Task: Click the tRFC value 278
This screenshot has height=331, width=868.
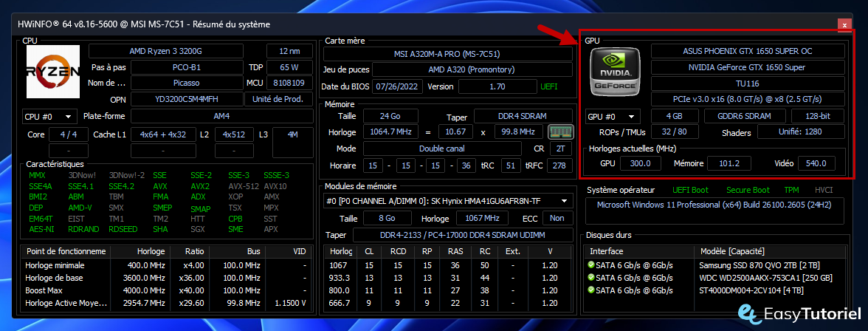Action: coord(559,165)
